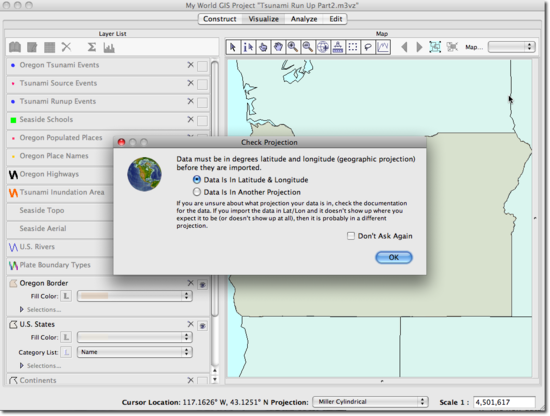Screen dimensions: 550x416
Task: Hide the U.S. States layer eye toggle
Action: coord(202,326)
